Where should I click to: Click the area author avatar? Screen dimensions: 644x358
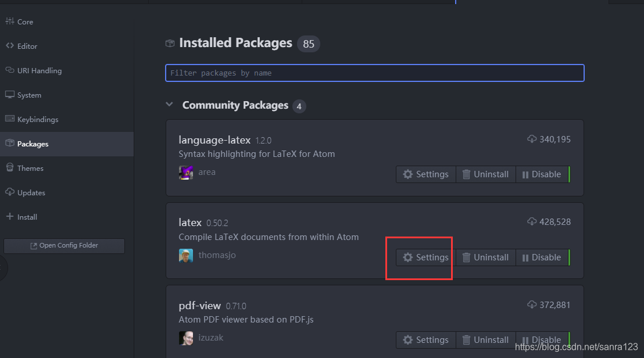[186, 173]
